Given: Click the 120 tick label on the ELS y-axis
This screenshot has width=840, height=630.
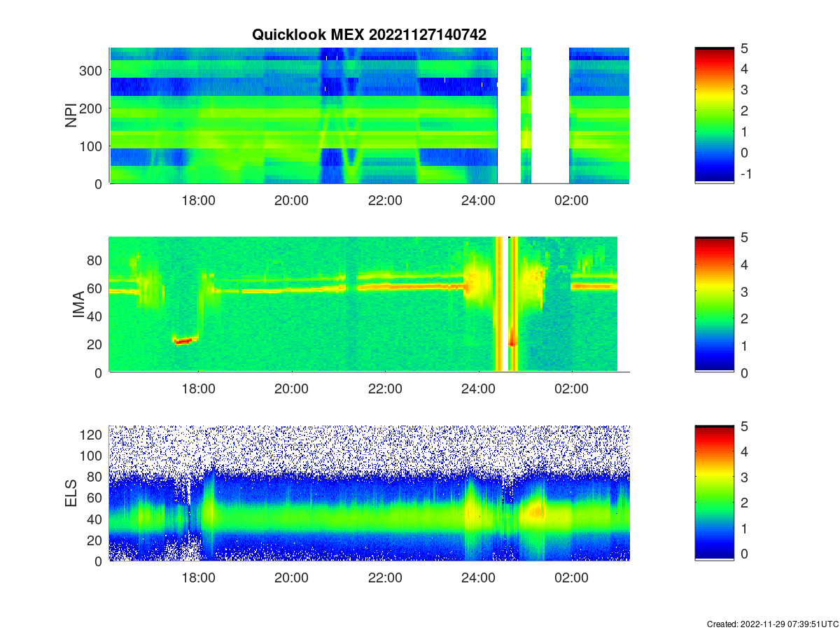Looking at the screenshot, I should pos(92,435).
